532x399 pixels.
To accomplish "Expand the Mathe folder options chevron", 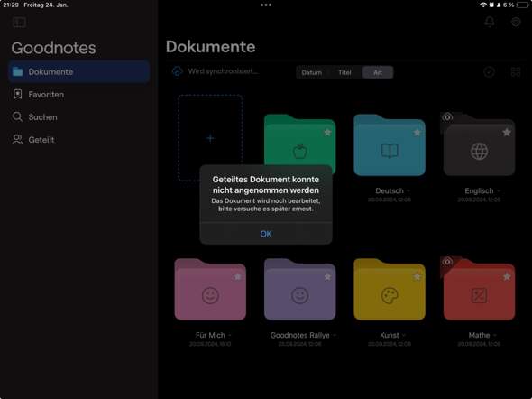I will click(x=495, y=336).
